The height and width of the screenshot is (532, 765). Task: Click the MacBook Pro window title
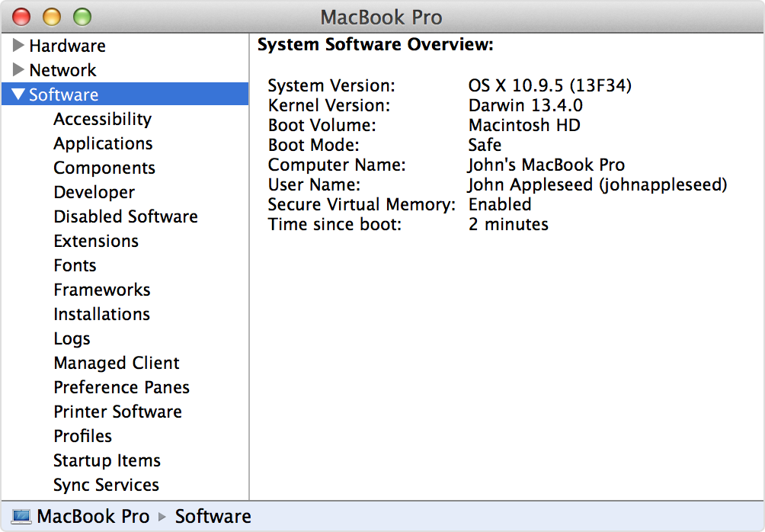[381, 18]
